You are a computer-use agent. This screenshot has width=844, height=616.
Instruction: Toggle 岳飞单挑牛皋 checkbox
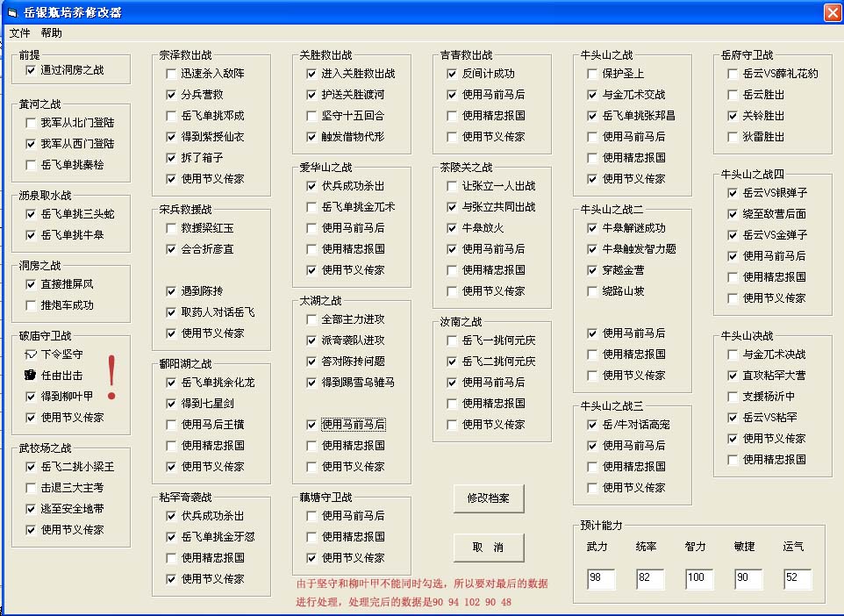(31, 235)
